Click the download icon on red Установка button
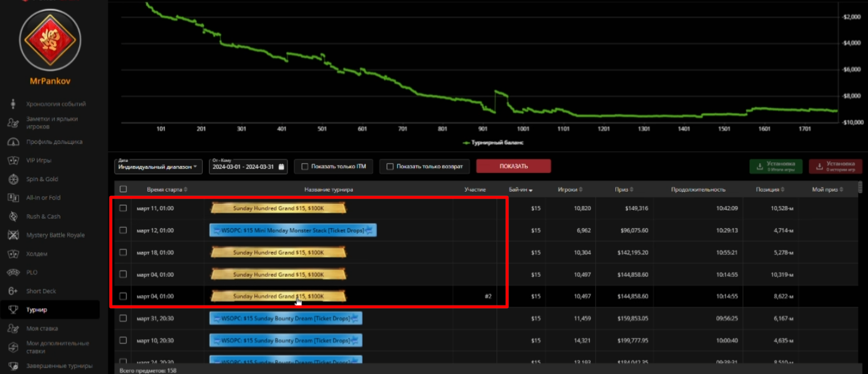Viewport: 868px width, 374px height. point(818,166)
